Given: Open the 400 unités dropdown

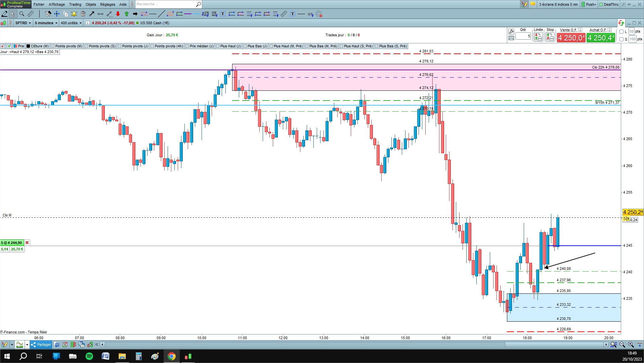Looking at the screenshot, I should (71, 23).
